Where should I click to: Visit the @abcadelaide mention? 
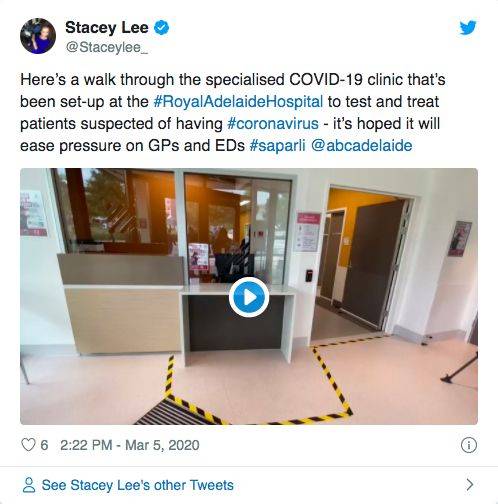362,146
